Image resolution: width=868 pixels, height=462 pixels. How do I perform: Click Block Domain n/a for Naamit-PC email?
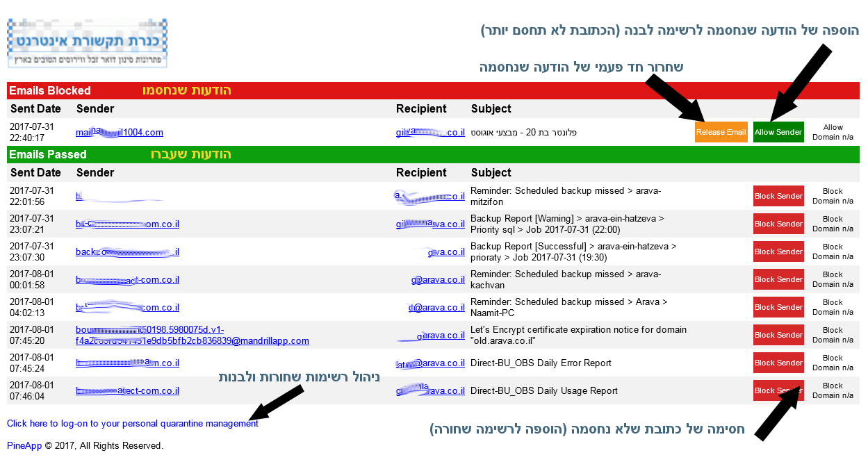coord(833,307)
